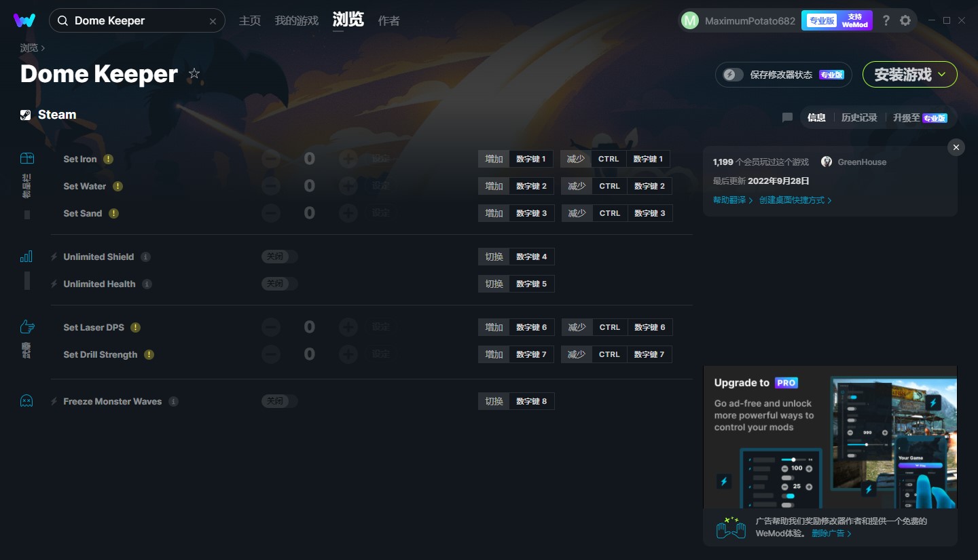Show warning info for Set Iron
Image resolution: width=978 pixels, height=560 pixels.
[108, 159]
